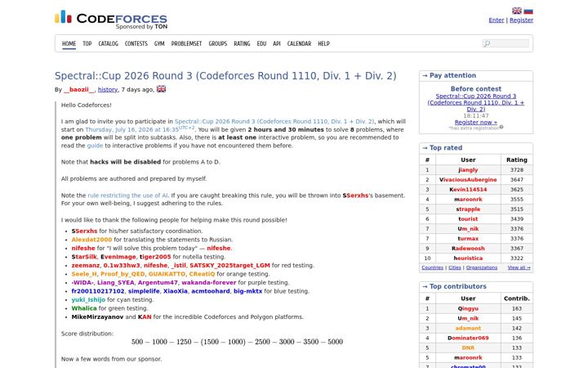This screenshot has width=588, height=368.
Task: Open the Spectral::Cup 2026 Round 3 post title
Action: (225, 76)
